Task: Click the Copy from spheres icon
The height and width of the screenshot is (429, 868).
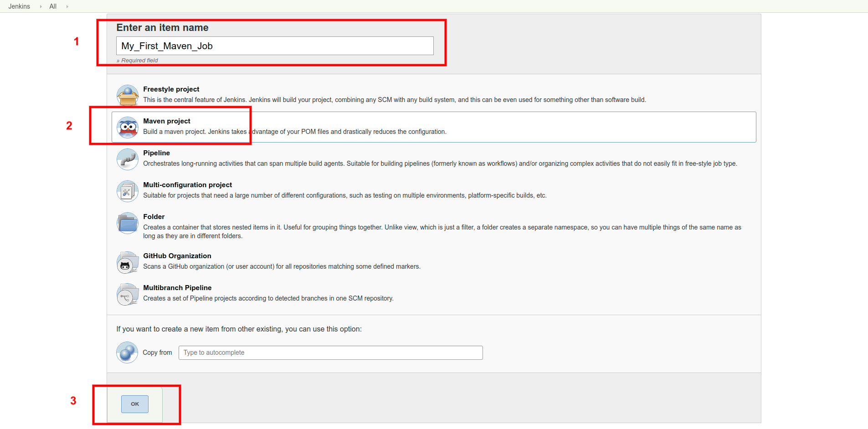Action: point(127,352)
